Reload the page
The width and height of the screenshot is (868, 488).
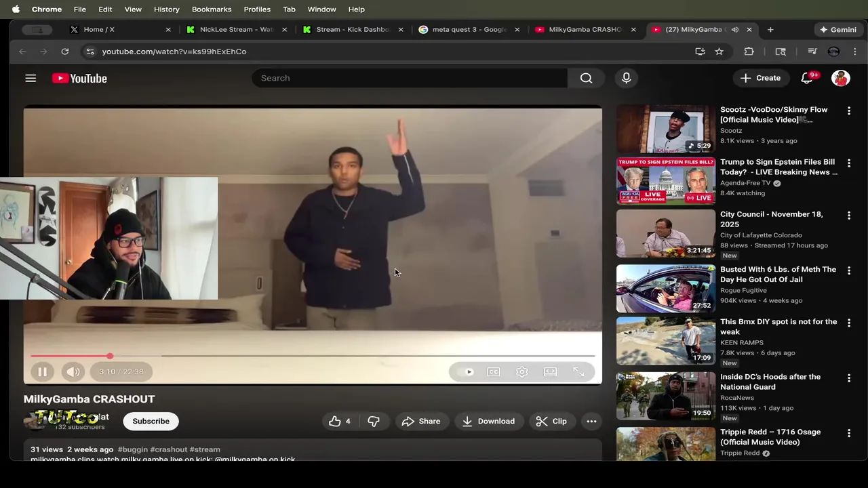64,52
